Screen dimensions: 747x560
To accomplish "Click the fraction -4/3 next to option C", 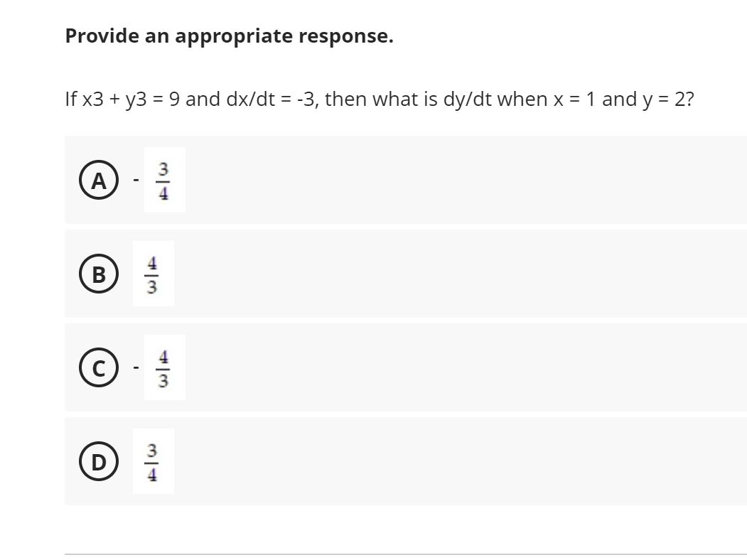I will click(x=158, y=367).
